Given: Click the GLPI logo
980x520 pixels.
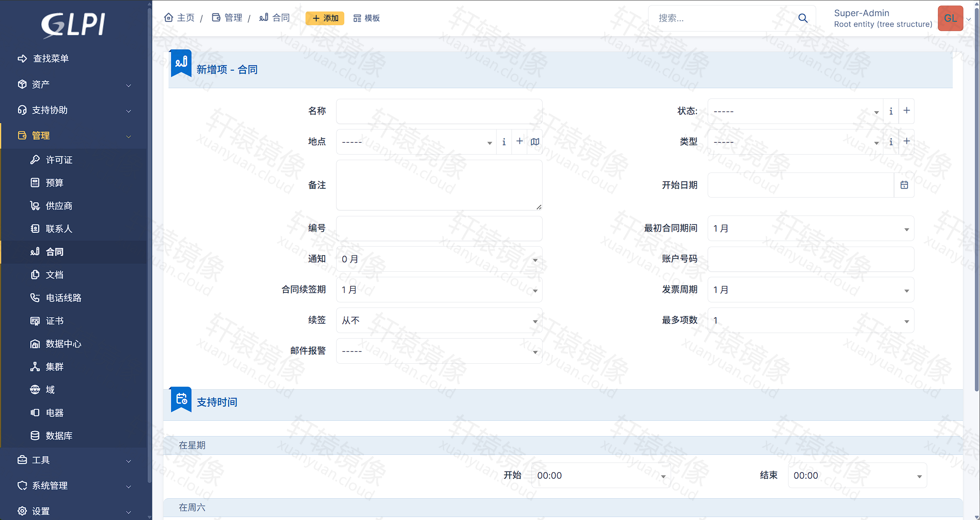Looking at the screenshot, I should pyautogui.click(x=73, y=24).
